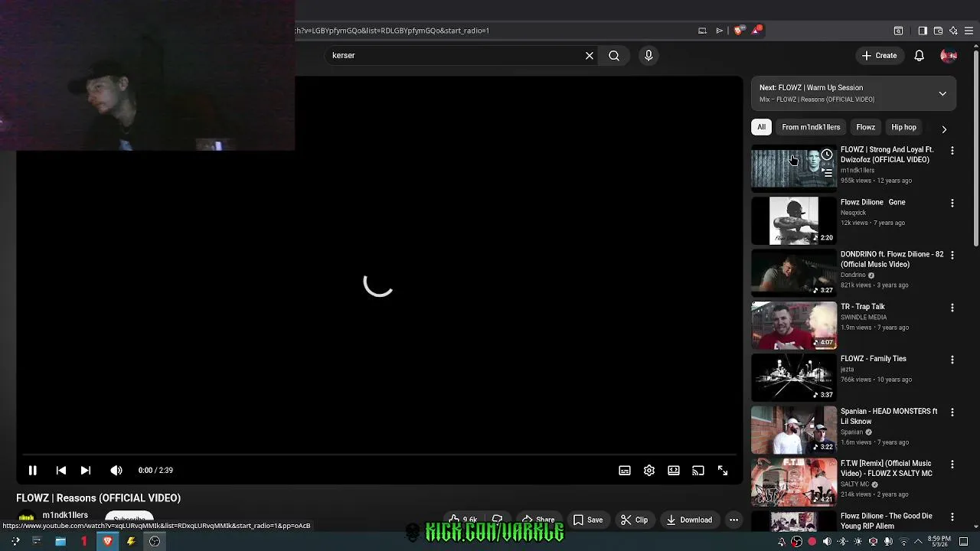
Task: Run search with the magnifying glass button
Action: click(x=614, y=56)
